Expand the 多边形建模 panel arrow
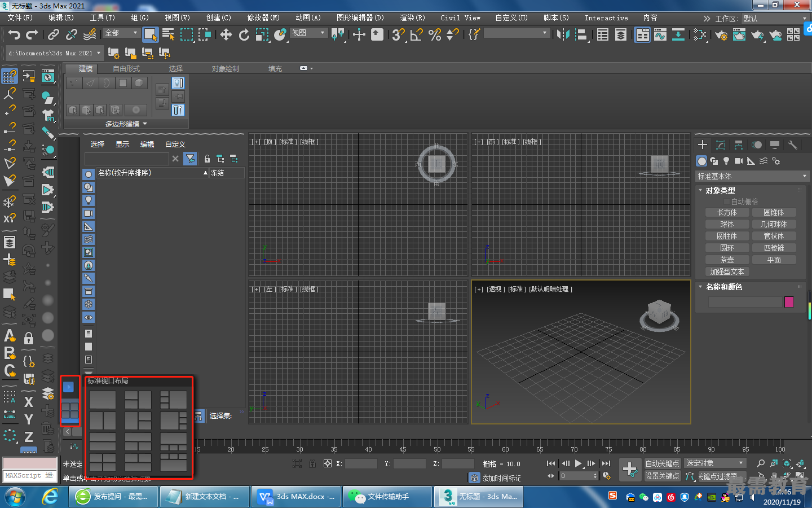 point(145,124)
